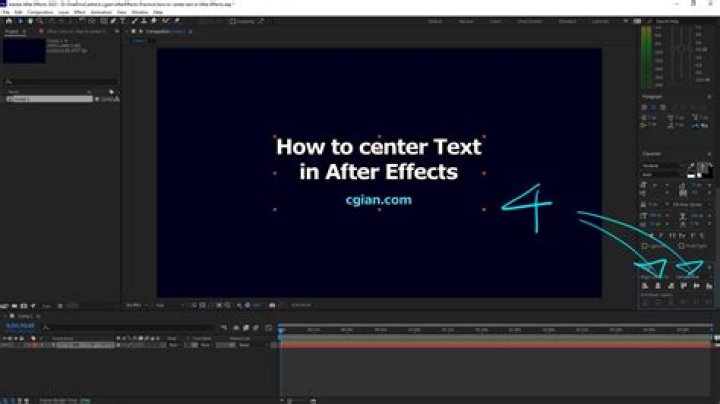Click the current timecode field in timeline
This screenshot has height=404, width=720.
[x=20, y=325]
